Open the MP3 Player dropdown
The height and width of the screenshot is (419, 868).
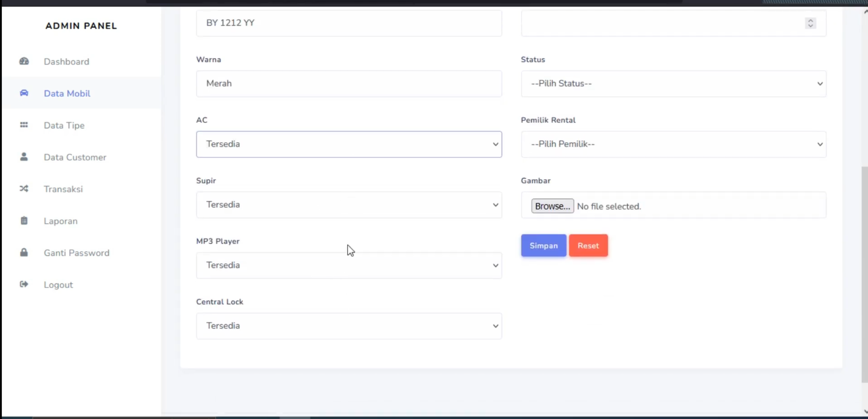[x=349, y=265]
